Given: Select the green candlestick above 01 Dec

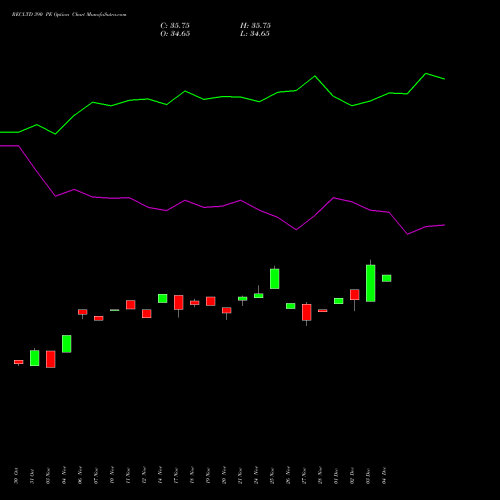Looking at the screenshot, I should [x=339, y=301].
